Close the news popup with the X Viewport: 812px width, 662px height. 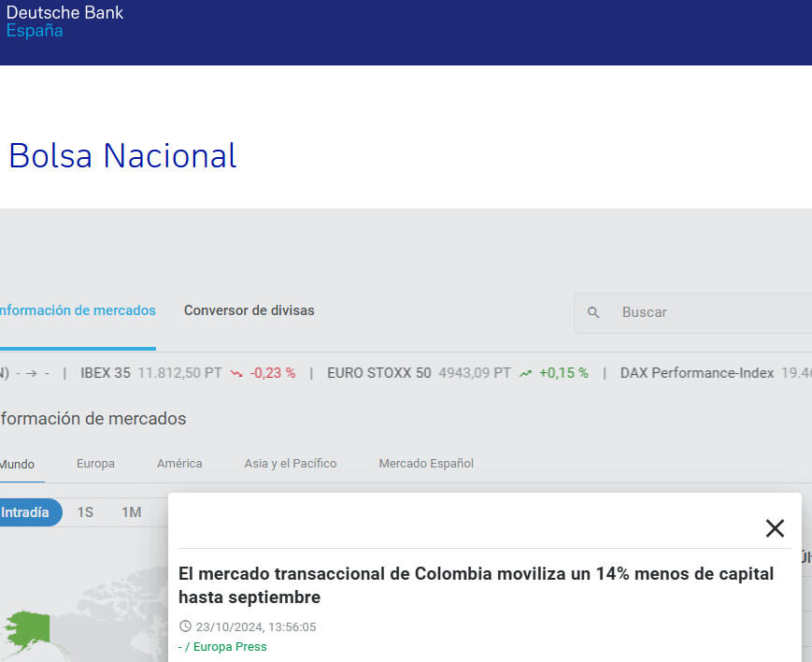pos(775,528)
